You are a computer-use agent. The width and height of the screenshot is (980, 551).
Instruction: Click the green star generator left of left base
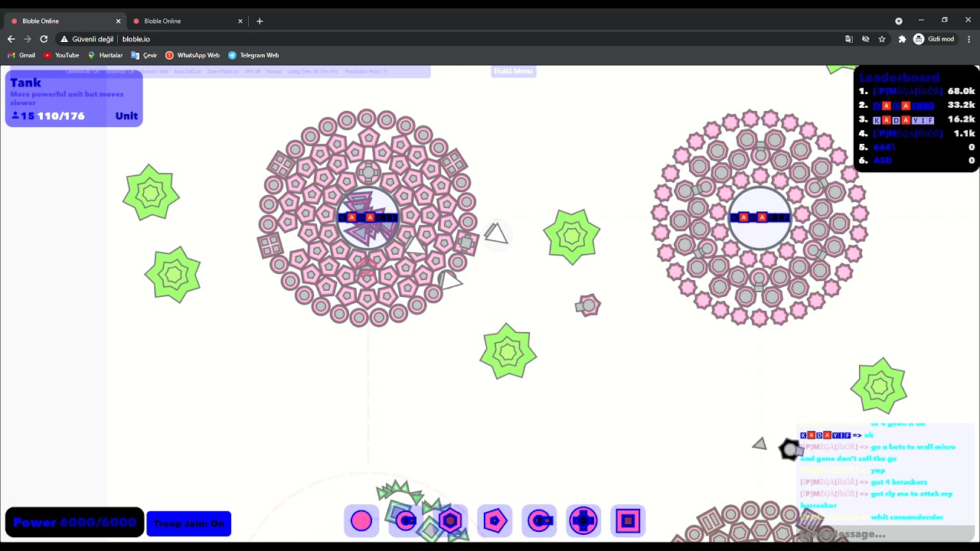pos(173,275)
